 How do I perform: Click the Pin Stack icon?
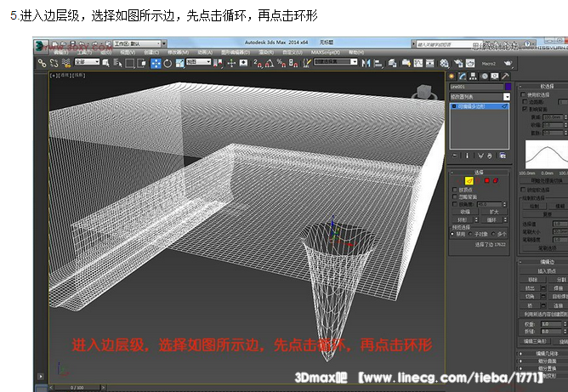pyautogui.click(x=454, y=156)
